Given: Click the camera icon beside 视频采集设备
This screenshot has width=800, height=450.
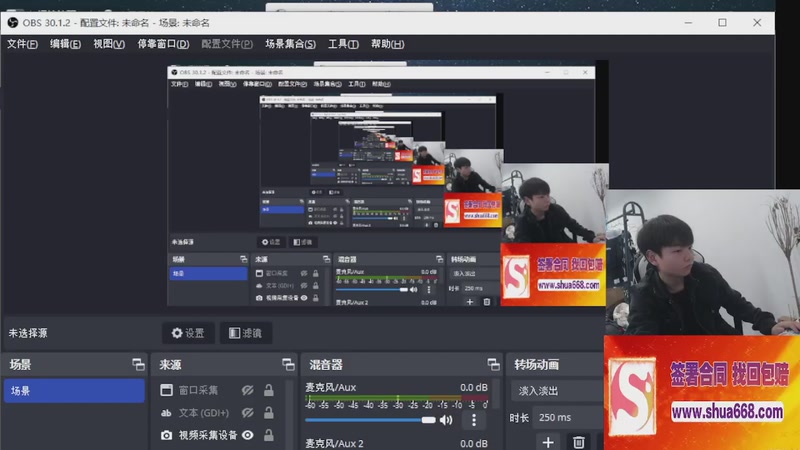Looking at the screenshot, I should tap(166, 435).
